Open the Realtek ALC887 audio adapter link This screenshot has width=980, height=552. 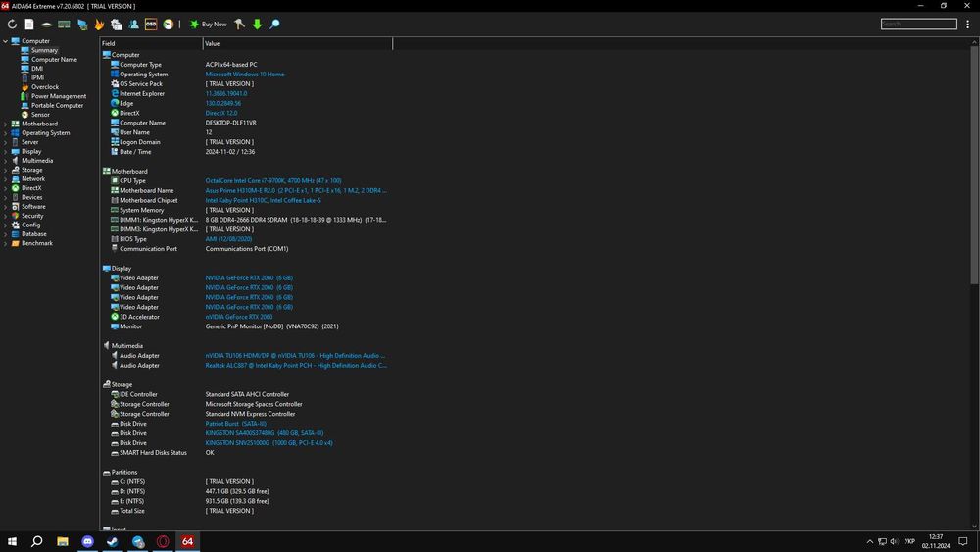[x=296, y=366]
